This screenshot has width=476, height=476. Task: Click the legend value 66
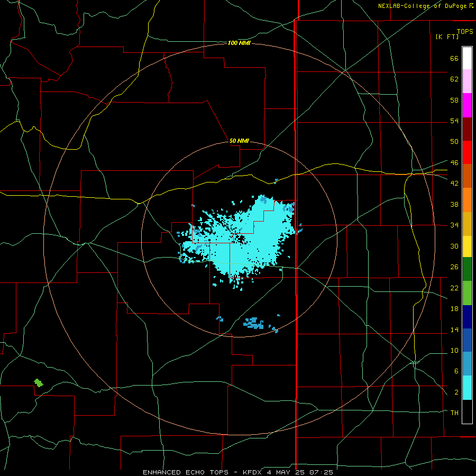tap(454, 58)
